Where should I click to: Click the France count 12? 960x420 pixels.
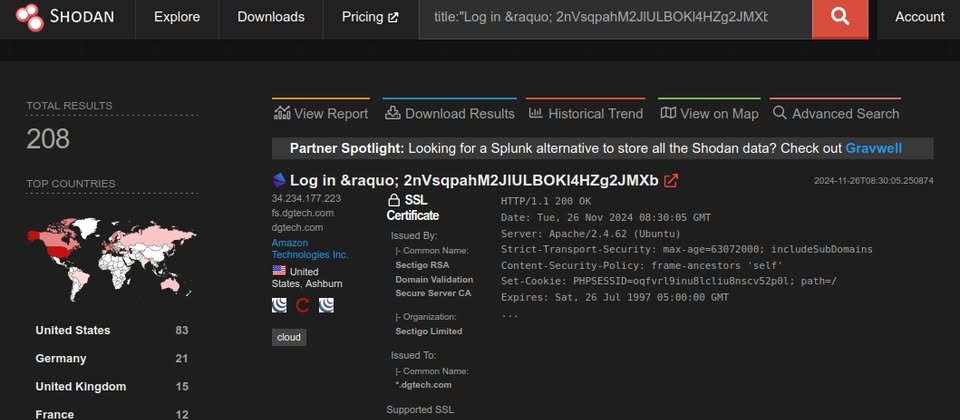(182, 415)
